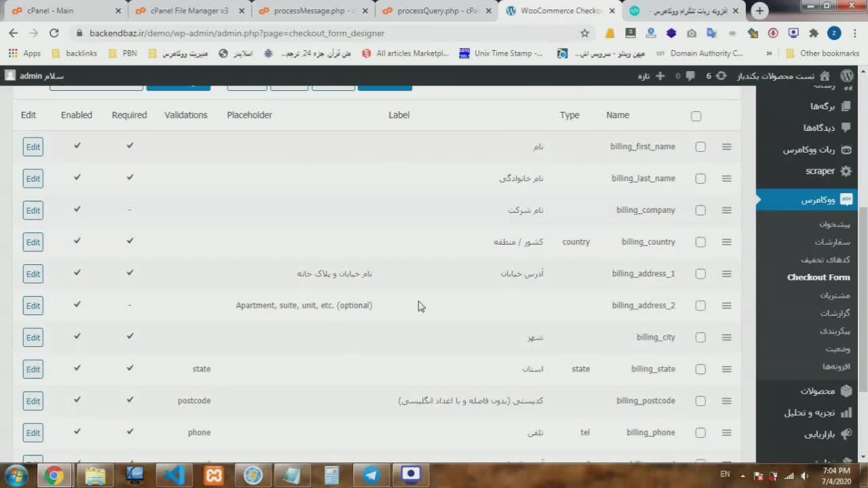Open Chrome extensions puzzle icon
This screenshot has height=488, width=868.
click(814, 33)
